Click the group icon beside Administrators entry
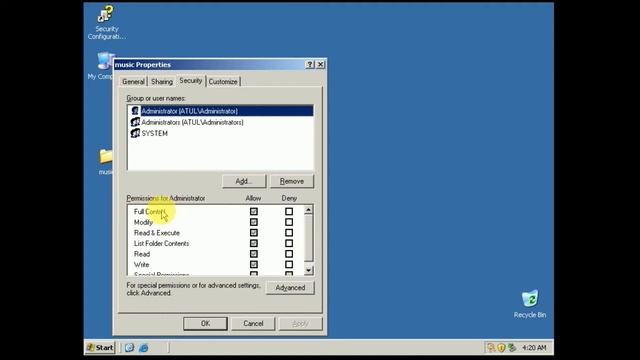Image resolution: width=640 pixels, height=360 pixels. tap(135, 122)
